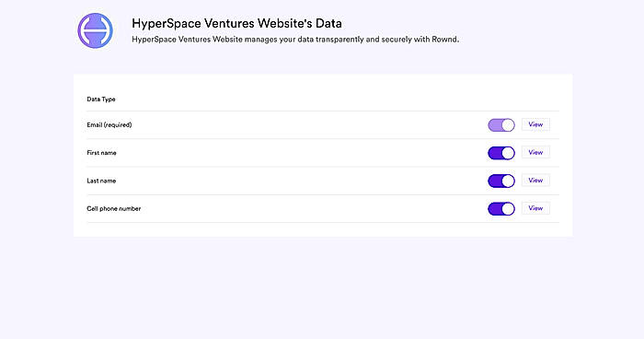
Task: Turn off the Last name toggle
Action: [501, 181]
